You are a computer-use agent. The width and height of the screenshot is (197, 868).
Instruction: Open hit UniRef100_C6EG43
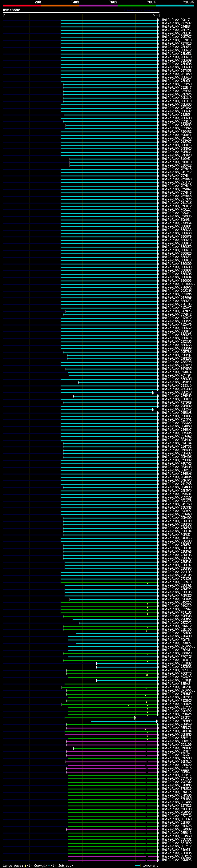coord(176,833)
